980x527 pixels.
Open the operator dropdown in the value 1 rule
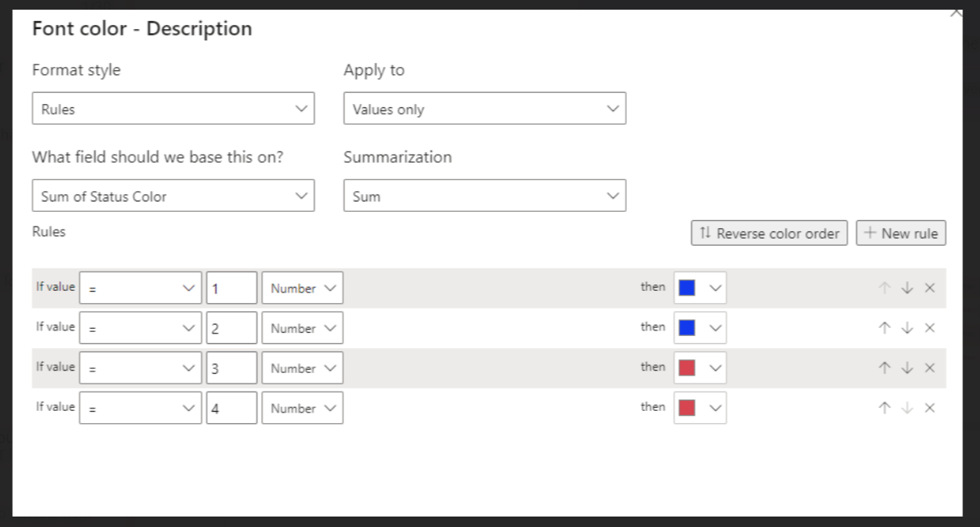coord(140,288)
